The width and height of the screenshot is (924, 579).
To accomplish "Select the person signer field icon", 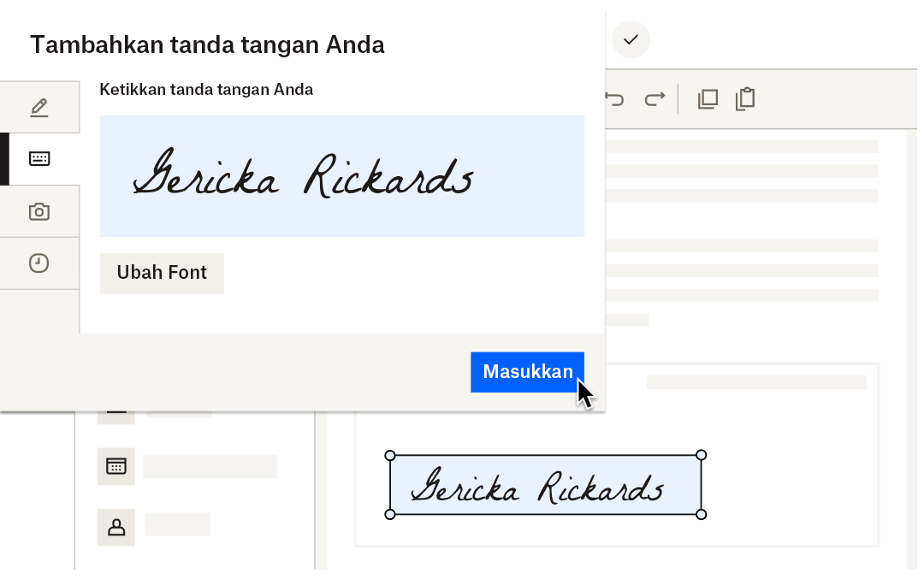I will pos(116,528).
